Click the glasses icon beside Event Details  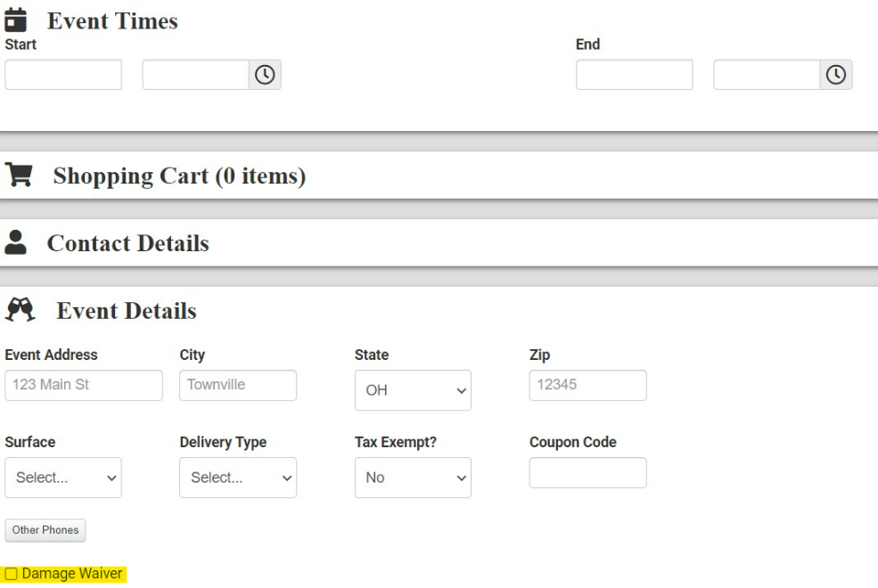click(x=21, y=309)
